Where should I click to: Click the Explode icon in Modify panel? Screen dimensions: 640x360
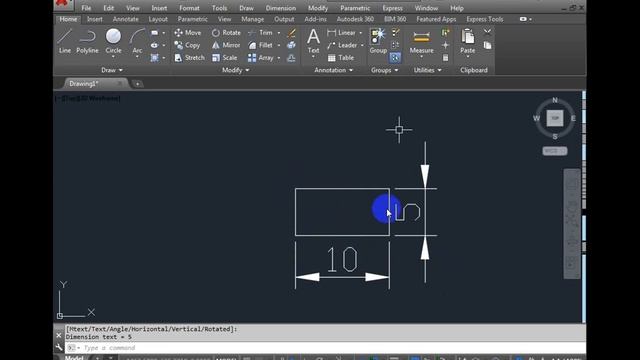click(291, 45)
